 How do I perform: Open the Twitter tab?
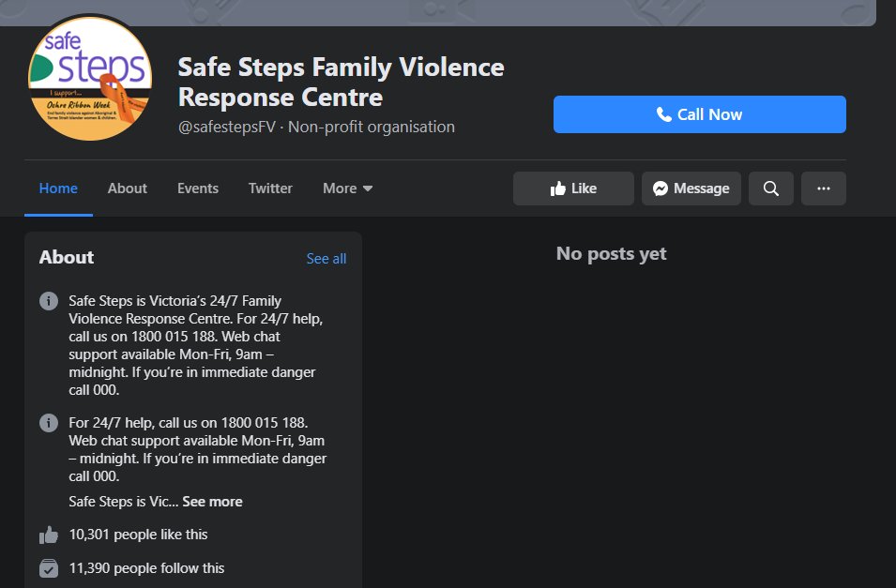[x=270, y=188]
